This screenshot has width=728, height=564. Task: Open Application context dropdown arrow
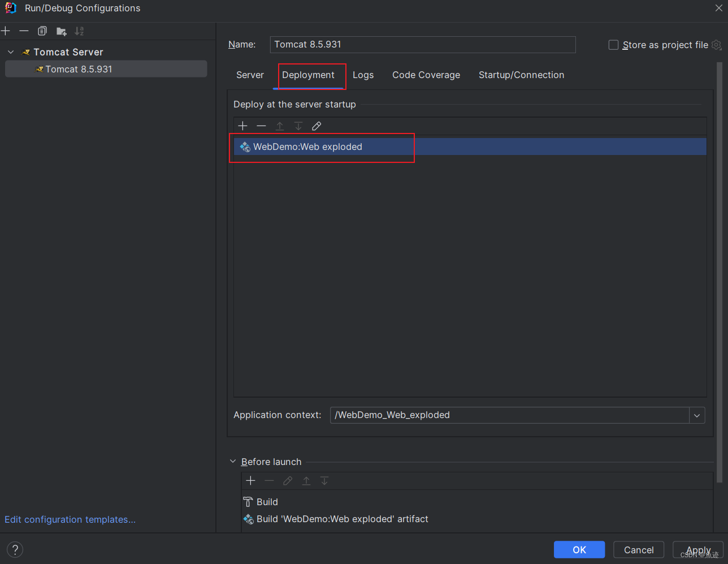[697, 415]
